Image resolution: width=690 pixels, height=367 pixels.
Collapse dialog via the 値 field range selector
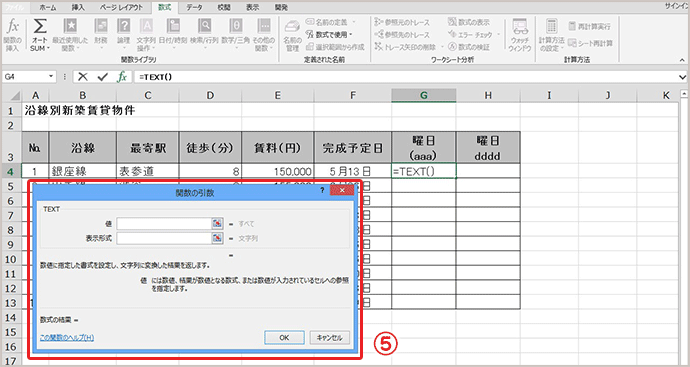coord(217,224)
